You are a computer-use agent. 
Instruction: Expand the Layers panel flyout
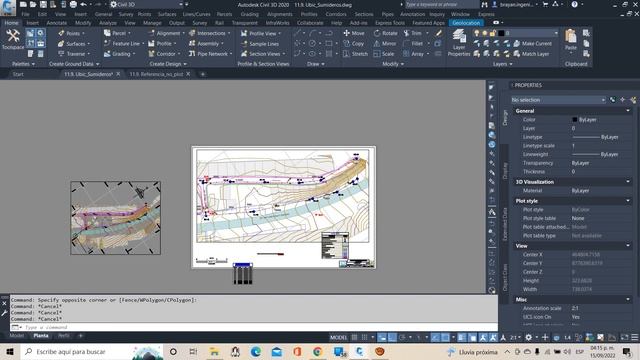(502, 64)
